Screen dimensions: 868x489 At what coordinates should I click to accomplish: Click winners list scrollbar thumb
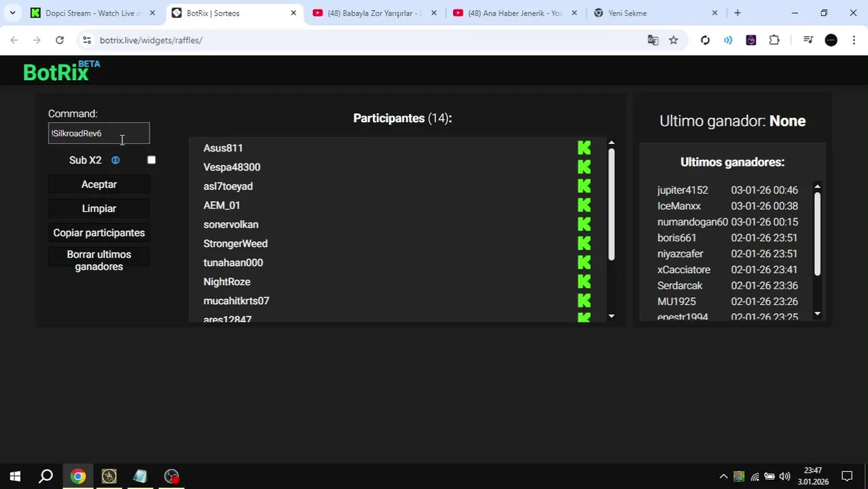click(817, 234)
